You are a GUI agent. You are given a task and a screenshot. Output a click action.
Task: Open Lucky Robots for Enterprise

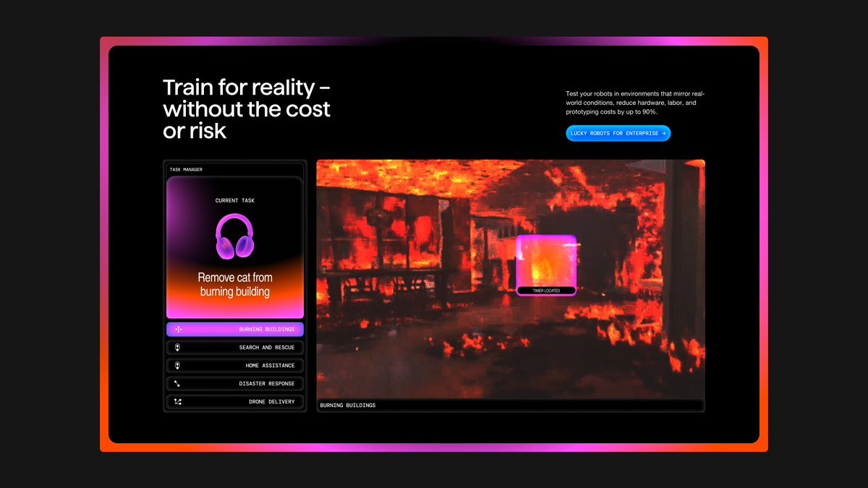pos(617,133)
